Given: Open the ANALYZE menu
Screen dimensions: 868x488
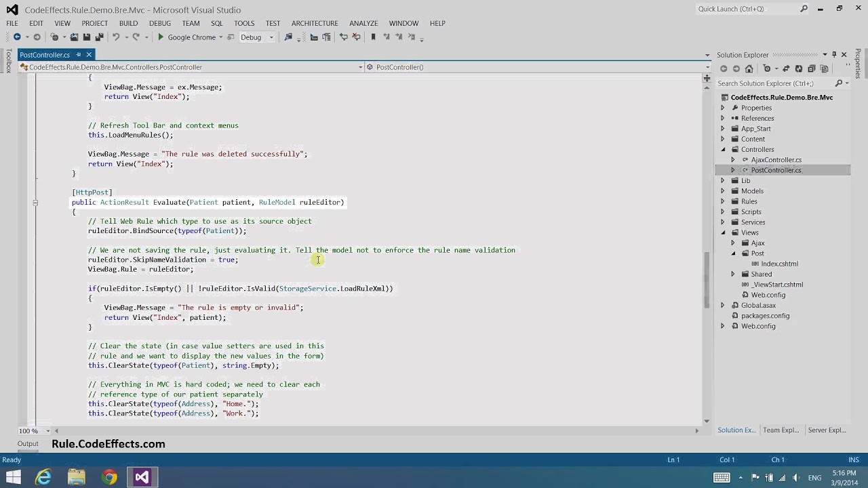Looking at the screenshot, I should (363, 23).
